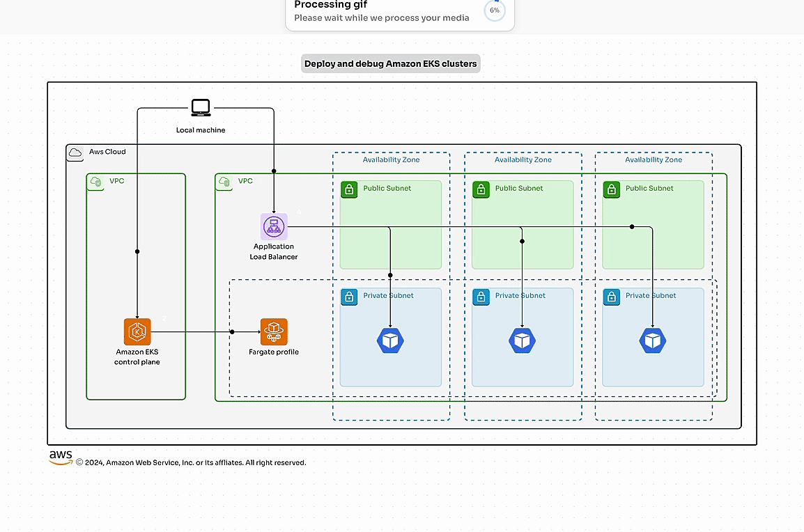Viewport: 804px width, 532px height.
Task: Select the lock icon of the rightmost Private Subnet
Action: 612,297
